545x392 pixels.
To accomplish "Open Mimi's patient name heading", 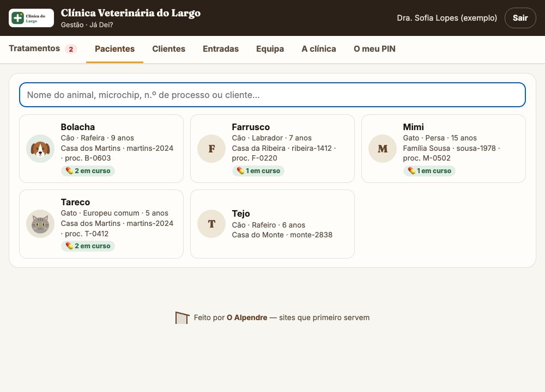I will [413, 127].
